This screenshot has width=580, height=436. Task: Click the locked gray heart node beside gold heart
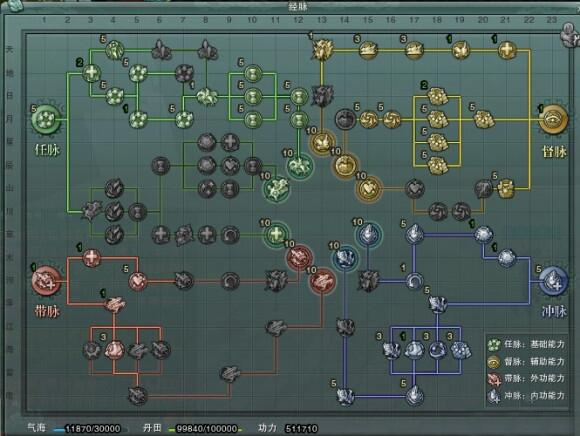point(415,189)
